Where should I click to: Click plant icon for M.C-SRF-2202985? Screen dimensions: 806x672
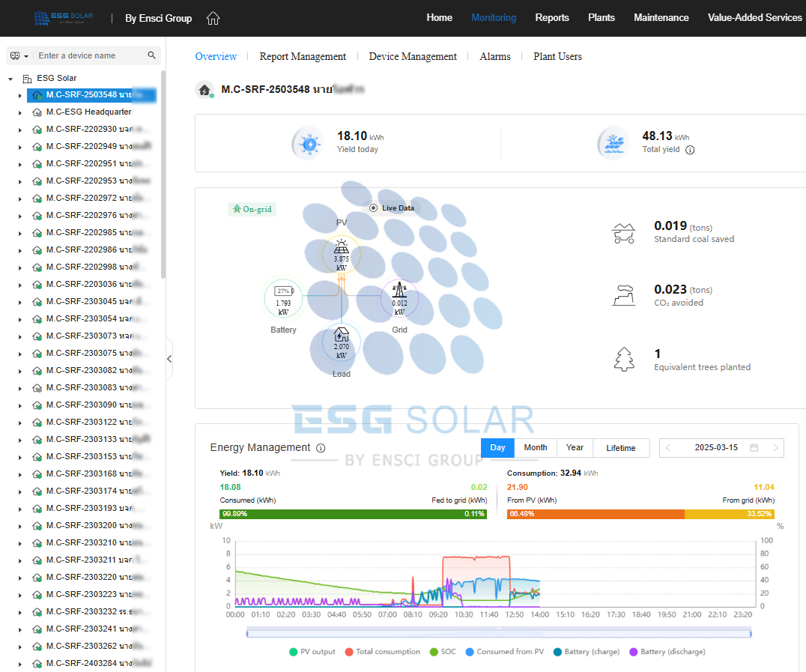[37, 233]
